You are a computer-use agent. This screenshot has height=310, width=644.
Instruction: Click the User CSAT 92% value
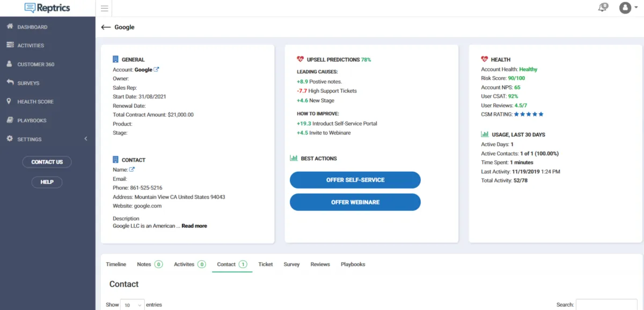(x=513, y=97)
